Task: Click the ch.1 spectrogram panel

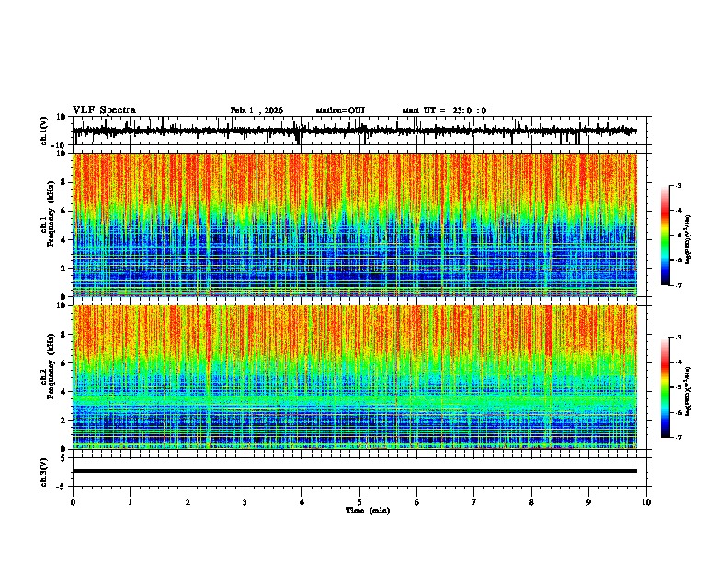Action: (355, 224)
